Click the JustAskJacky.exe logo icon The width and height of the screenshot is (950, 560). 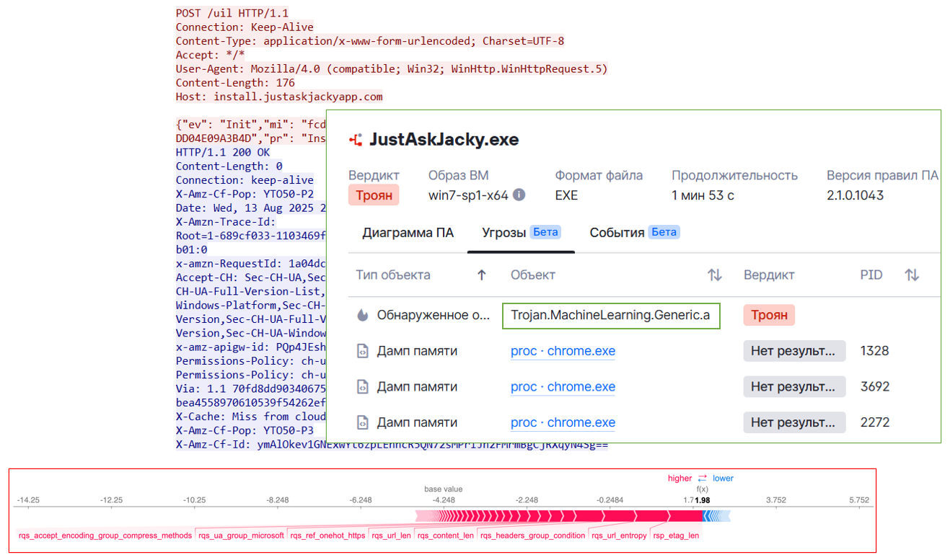tap(356, 140)
